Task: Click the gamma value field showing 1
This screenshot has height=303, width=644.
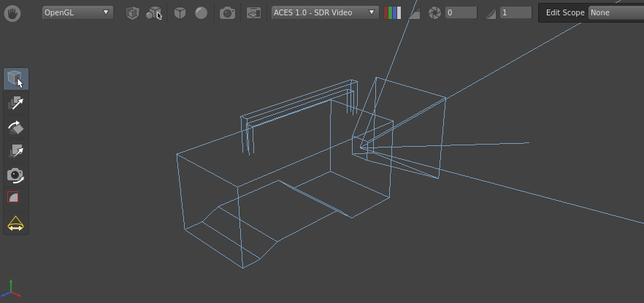Action: point(515,12)
